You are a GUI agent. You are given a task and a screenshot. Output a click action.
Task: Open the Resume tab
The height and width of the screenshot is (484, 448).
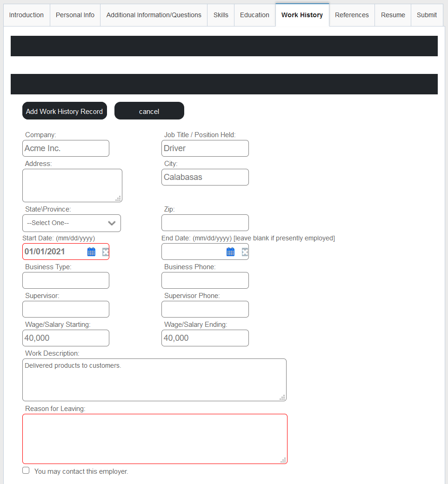point(393,15)
